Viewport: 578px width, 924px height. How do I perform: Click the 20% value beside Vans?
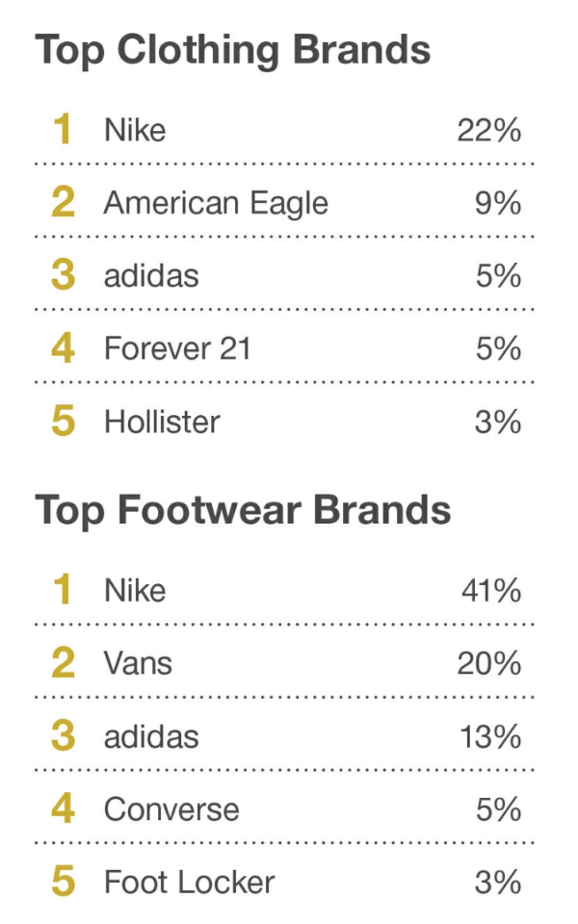click(x=488, y=663)
